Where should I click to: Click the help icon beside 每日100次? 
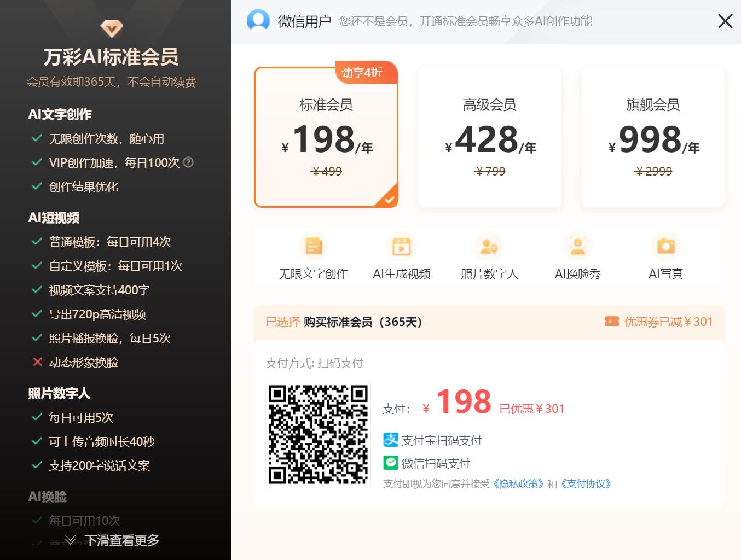188,162
